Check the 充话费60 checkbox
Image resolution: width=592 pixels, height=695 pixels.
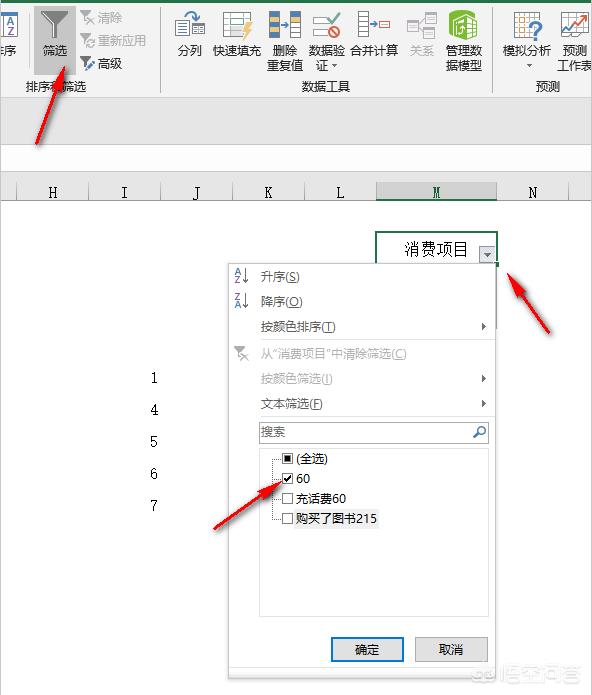tap(288, 498)
